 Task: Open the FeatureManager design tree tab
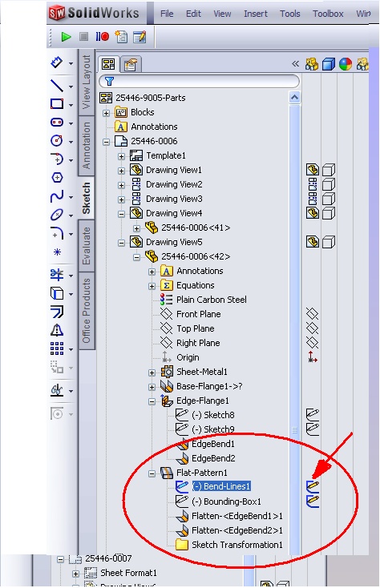(x=108, y=64)
